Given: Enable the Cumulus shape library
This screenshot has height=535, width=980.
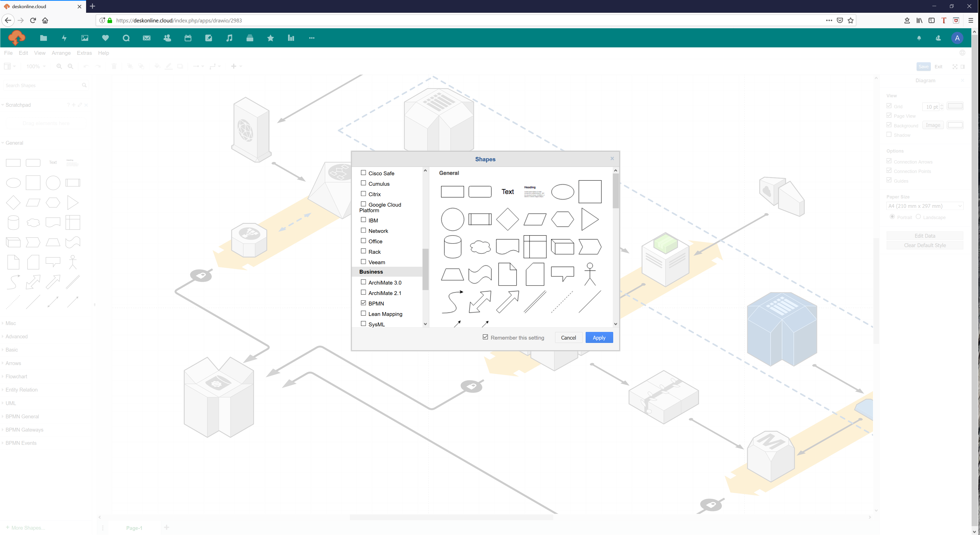Looking at the screenshot, I should [x=363, y=183].
